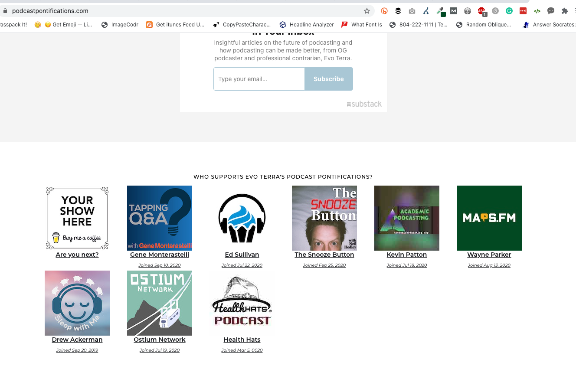Open the Health Hats name link
The image size is (576, 392).
242,340
